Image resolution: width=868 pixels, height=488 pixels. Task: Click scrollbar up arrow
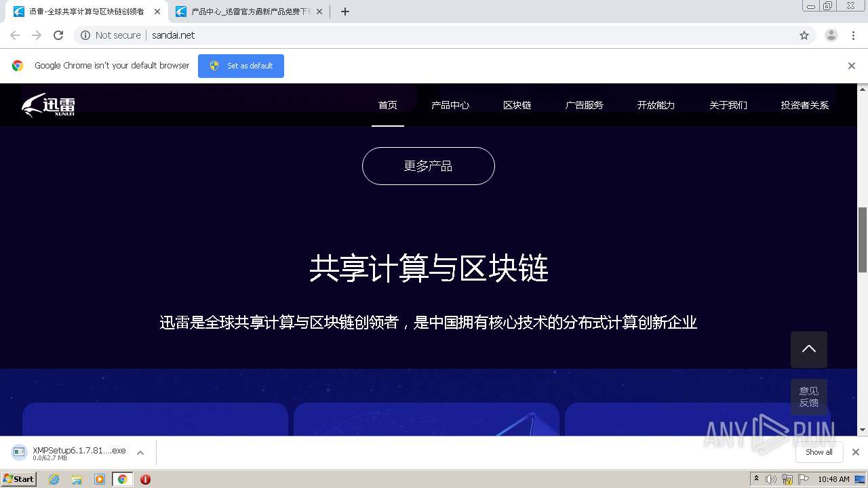point(863,89)
